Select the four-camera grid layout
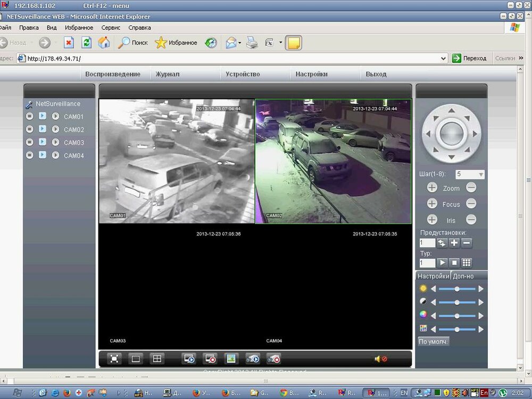This screenshot has height=399, width=532. click(157, 359)
